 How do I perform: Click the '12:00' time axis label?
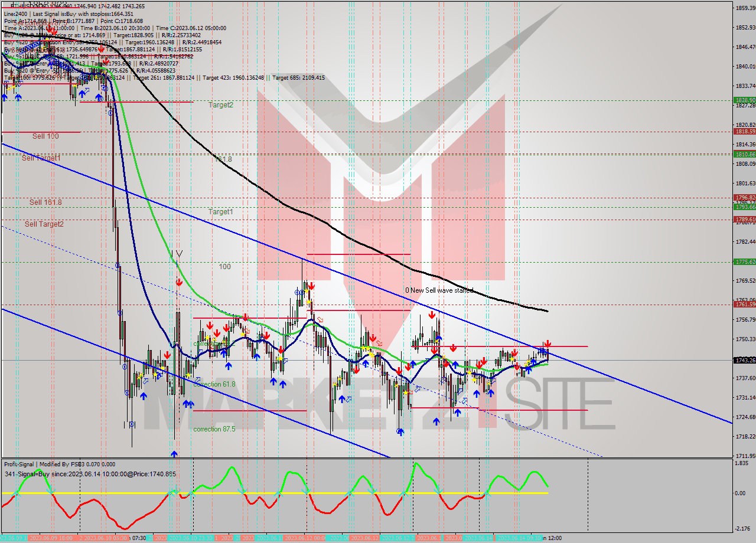tap(554, 538)
